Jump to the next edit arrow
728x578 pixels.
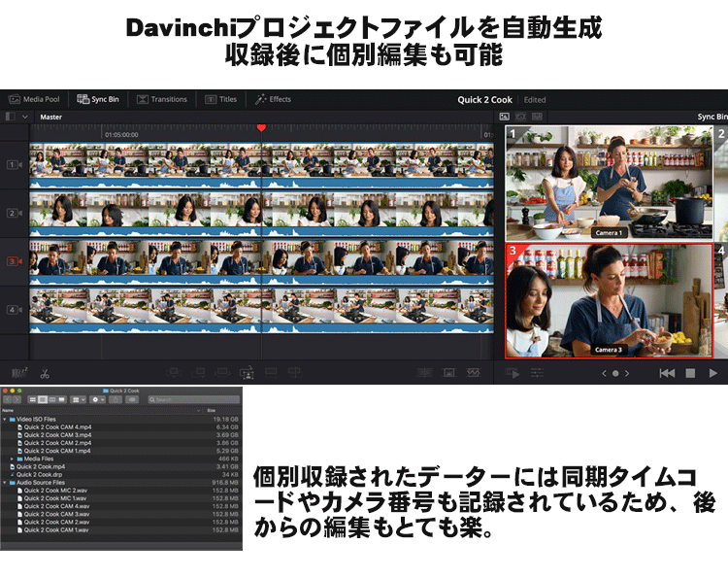[627, 373]
